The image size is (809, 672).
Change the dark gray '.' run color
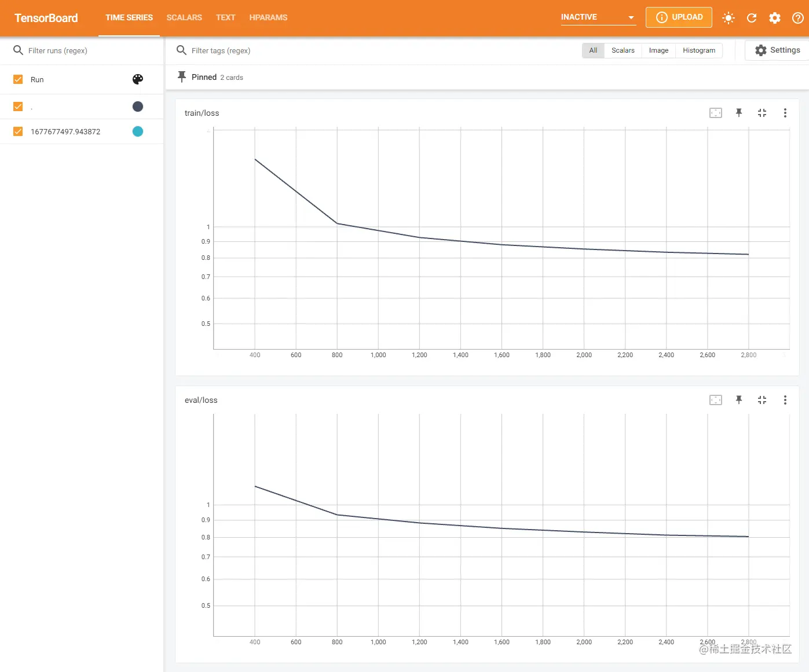tap(138, 107)
